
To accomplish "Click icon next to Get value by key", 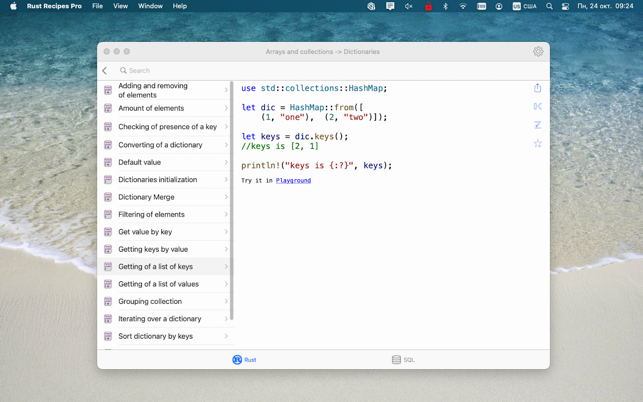I will [108, 232].
